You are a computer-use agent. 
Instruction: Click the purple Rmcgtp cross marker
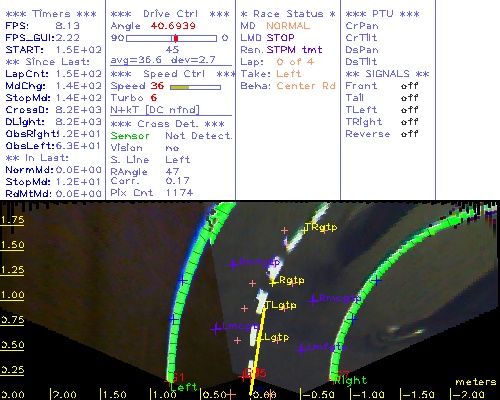[x=313, y=301]
